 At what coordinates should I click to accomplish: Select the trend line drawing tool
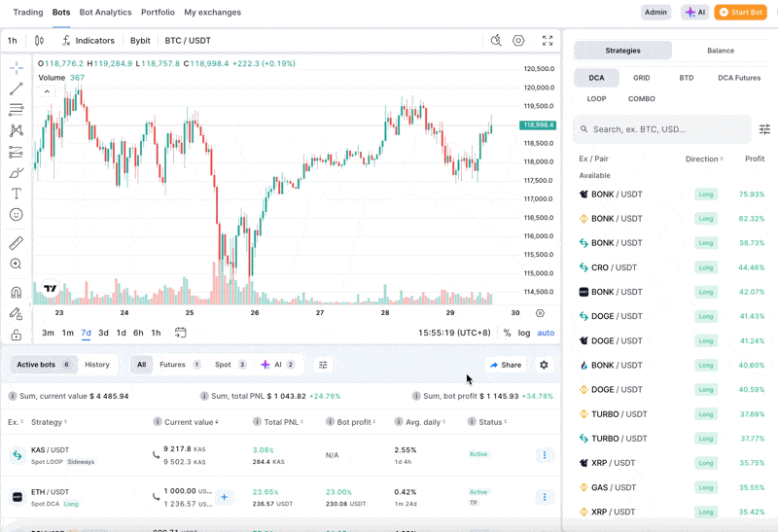[x=17, y=89]
